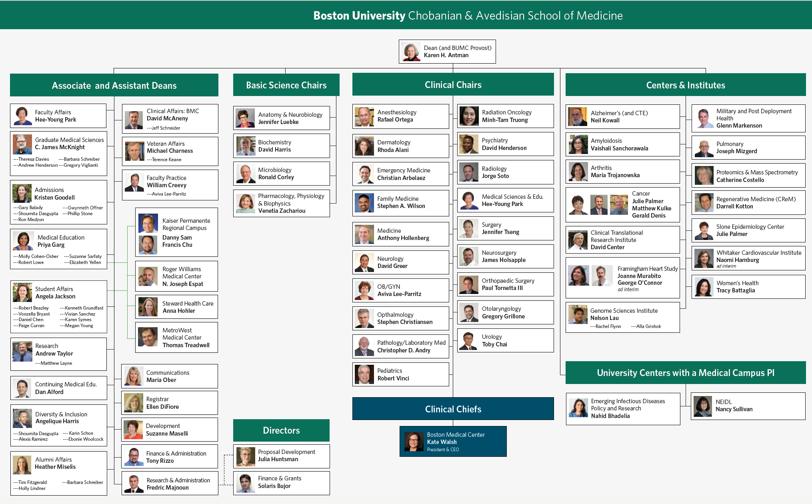The width and height of the screenshot is (812, 504).
Task: Click Neil Kowall's Alzheimer's center photo
Action: pyautogui.click(x=578, y=117)
